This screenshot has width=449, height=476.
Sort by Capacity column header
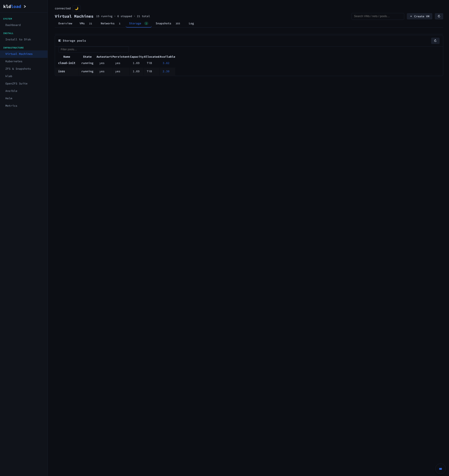click(x=137, y=57)
